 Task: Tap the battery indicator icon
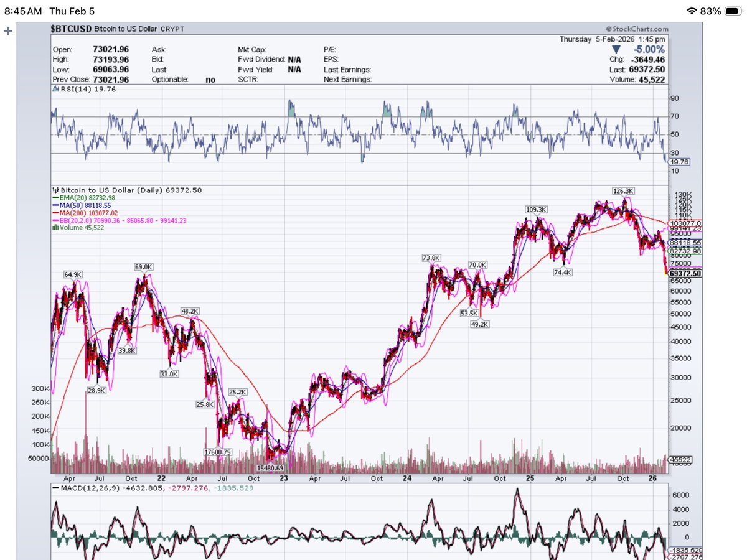[x=734, y=11]
